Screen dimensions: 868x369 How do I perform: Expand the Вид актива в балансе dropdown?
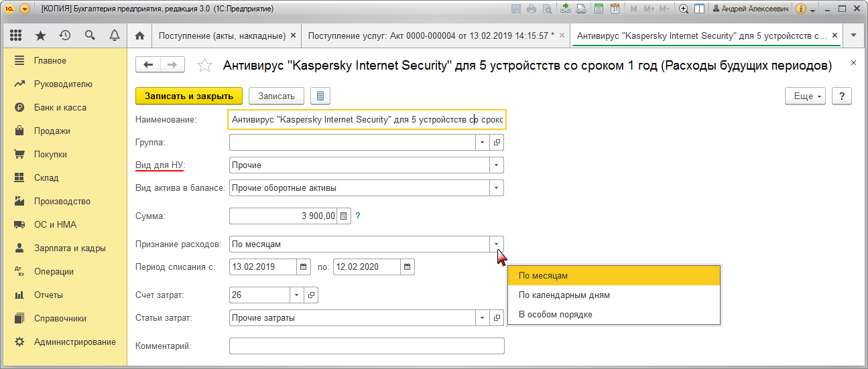point(497,188)
